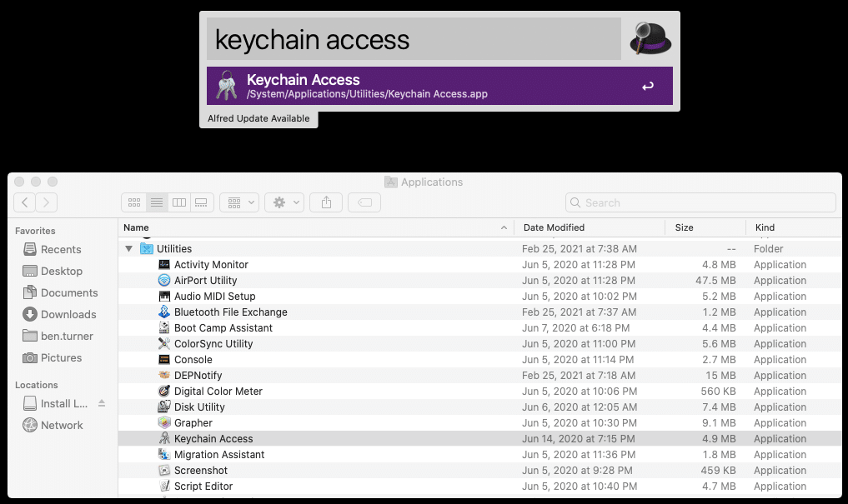848x504 pixels.
Task: Select the Boot Camp Assistant icon
Action: pyautogui.click(x=164, y=328)
